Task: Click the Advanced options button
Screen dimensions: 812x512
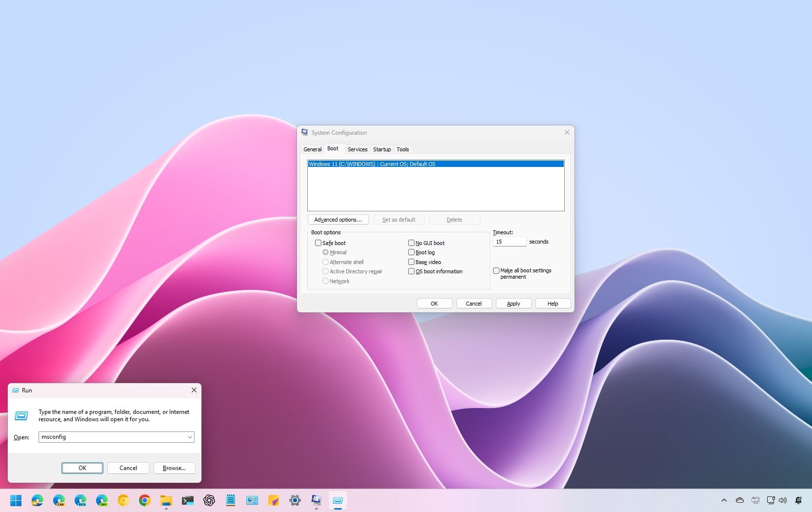Action: pyautogui.click(x=338, y=219)
